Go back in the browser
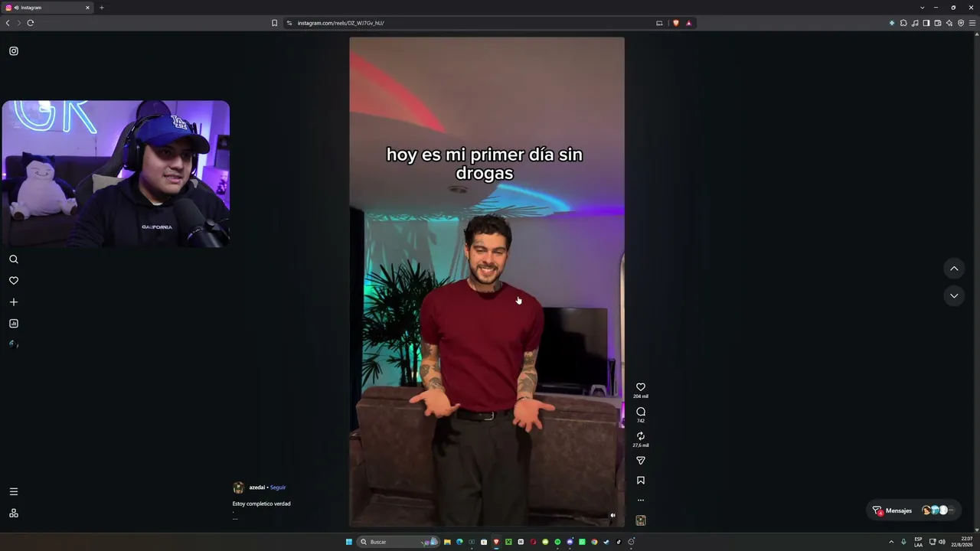980x551 pixels. pos(8,23)
